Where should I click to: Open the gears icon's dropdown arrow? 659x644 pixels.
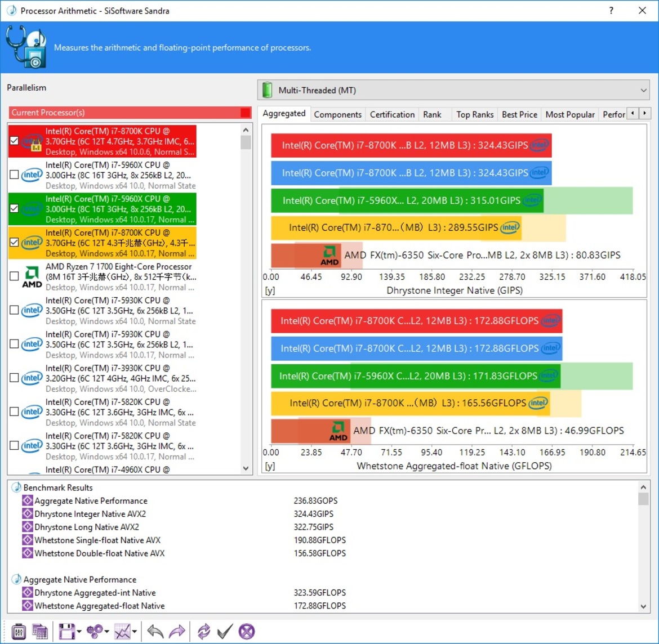click(x=107, y=632)
